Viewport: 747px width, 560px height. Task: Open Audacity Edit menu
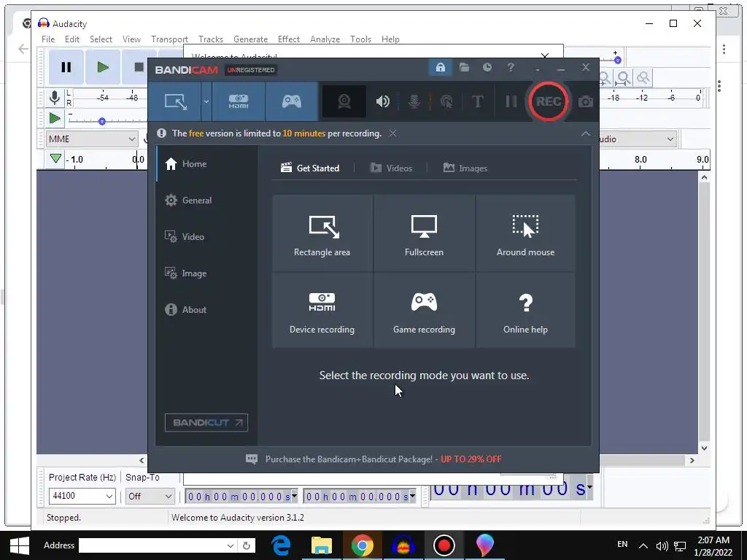(72, 39)
